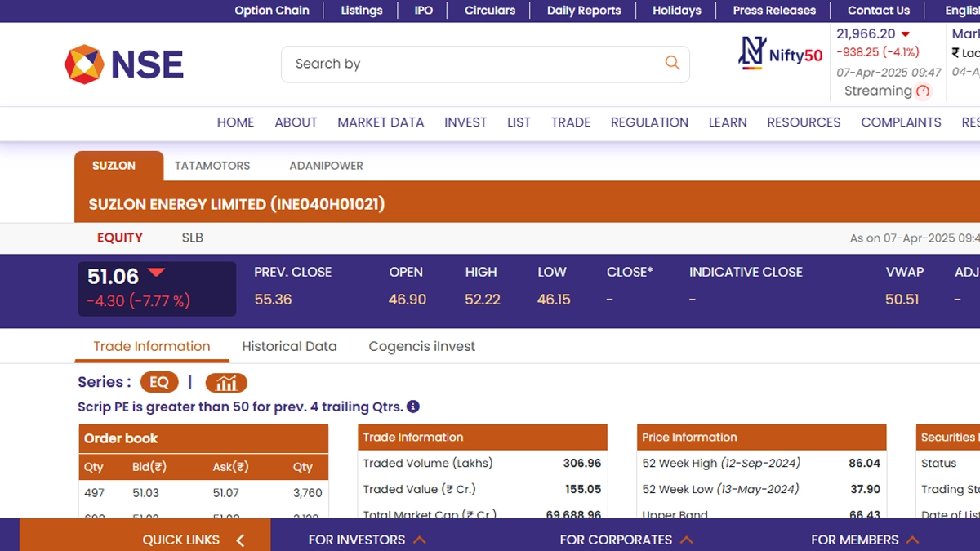
Task: Click the NSE logo
Action: [x=124, y=64]
